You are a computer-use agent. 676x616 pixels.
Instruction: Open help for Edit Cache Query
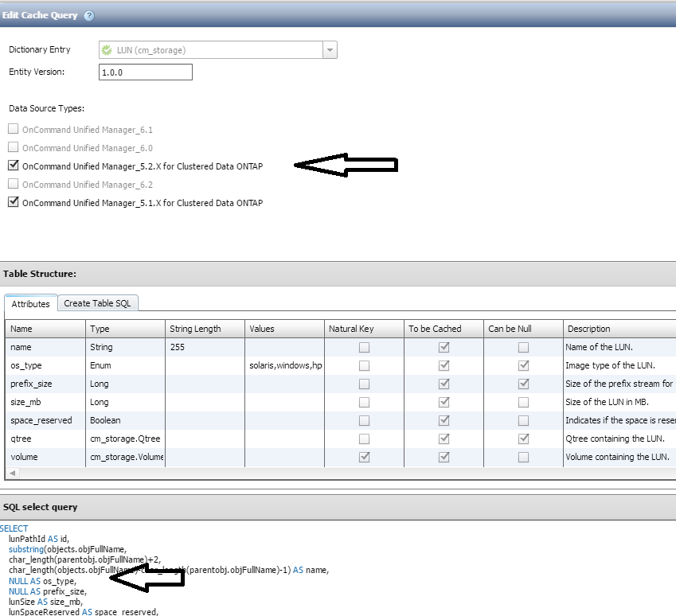tap(89, 16)
